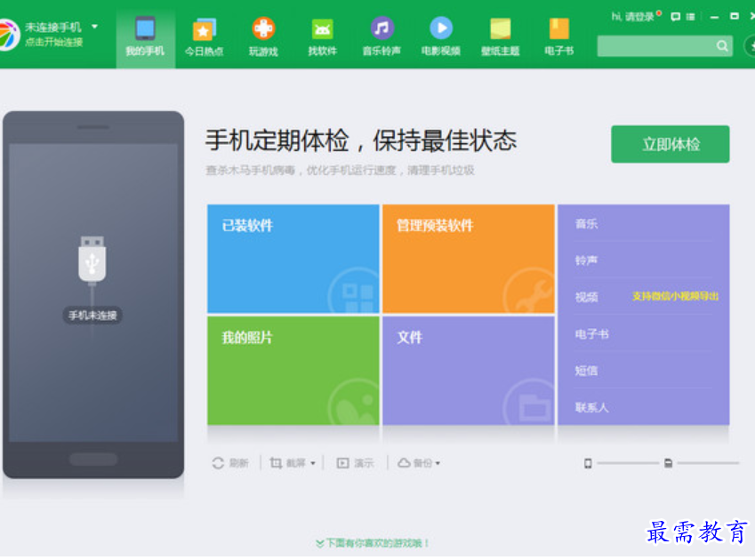Select 短信 in the purple list
This screenshot has width=755, height=560.
586,371
